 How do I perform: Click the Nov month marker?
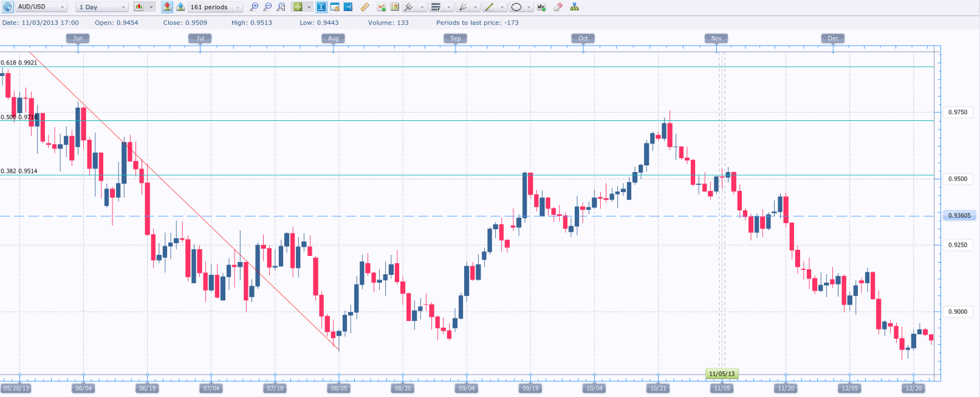(x=717, y=38)
